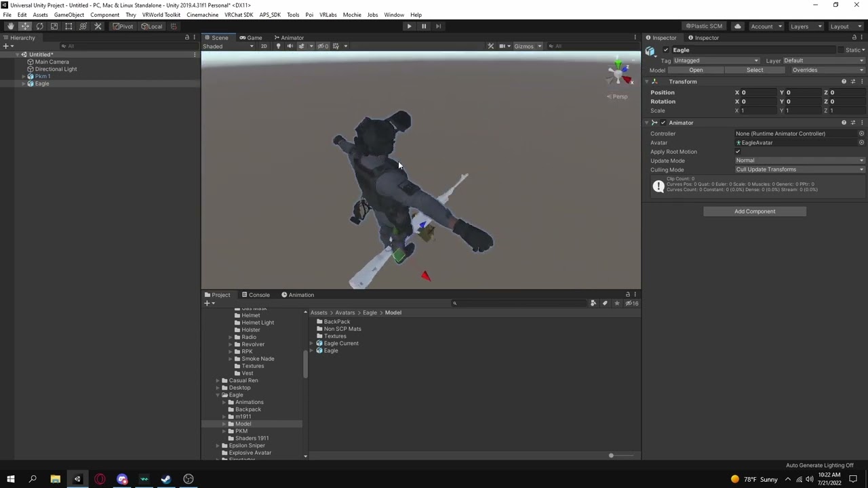Open custom editor tools icon
Viewport: 868px width, 488px height.
click(98, 26)
